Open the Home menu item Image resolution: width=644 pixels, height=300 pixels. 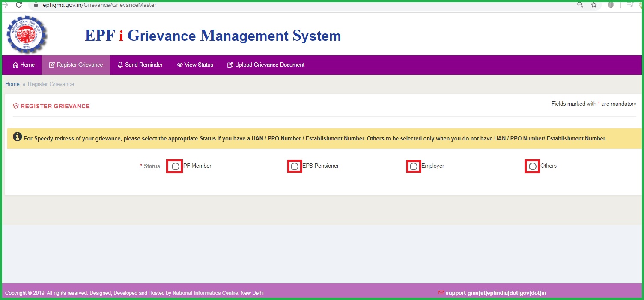(24, 65)
